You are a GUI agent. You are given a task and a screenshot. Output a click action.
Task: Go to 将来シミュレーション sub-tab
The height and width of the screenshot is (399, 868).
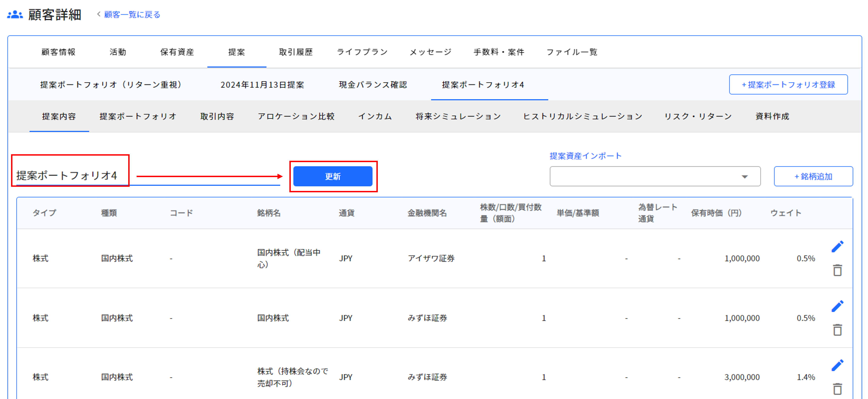[458, 116]
